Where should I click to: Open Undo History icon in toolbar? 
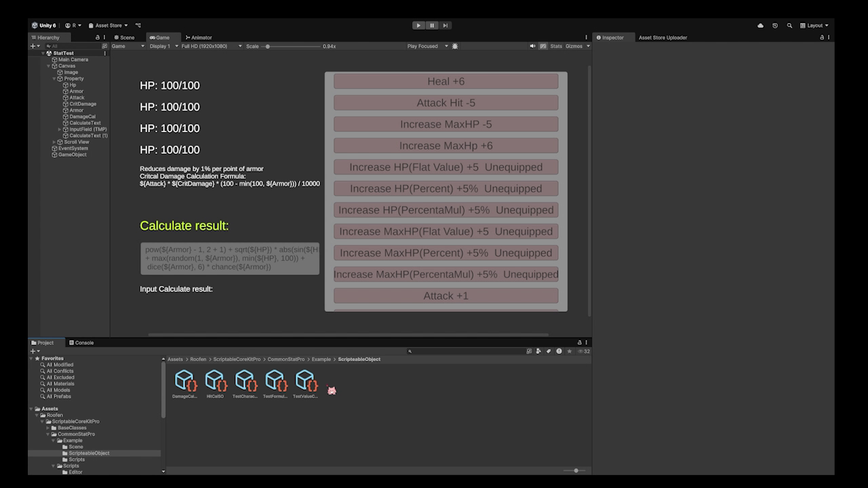[x=775, y=26]
